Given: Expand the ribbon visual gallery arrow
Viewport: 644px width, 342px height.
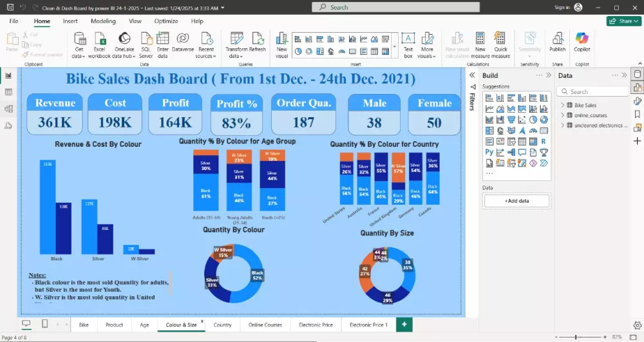Looking at the screenshot, I should point(395,46).
